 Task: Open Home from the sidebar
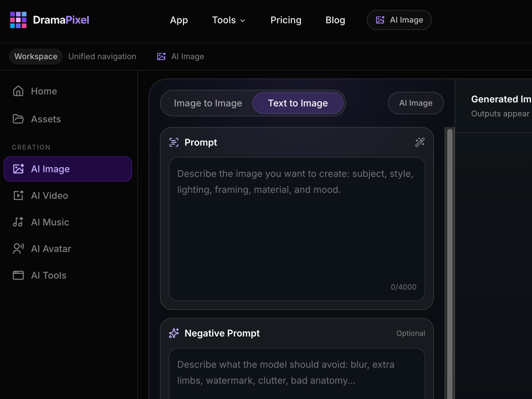coord(44,91)
